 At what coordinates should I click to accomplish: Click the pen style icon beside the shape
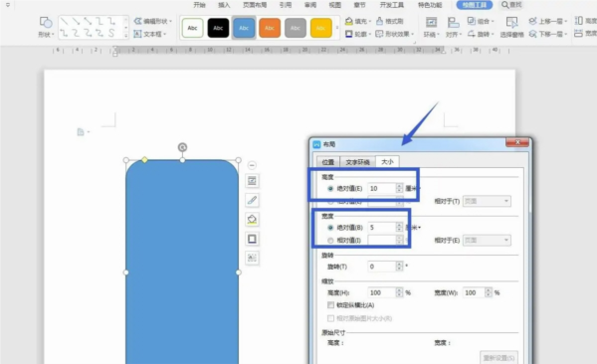click(x=252, y=200)
